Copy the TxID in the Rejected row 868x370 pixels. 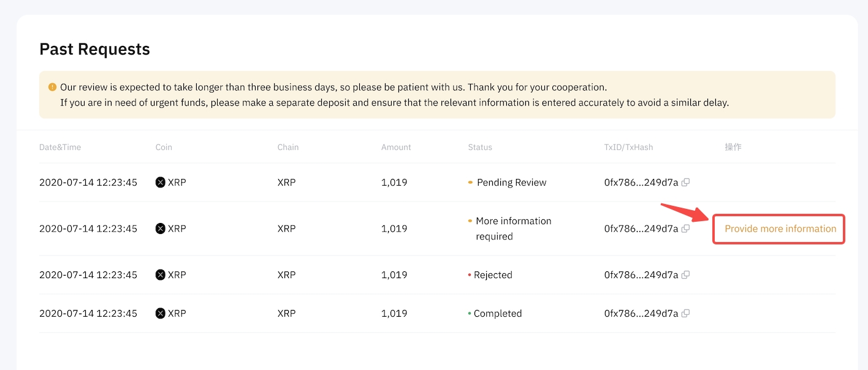point(686,275)
